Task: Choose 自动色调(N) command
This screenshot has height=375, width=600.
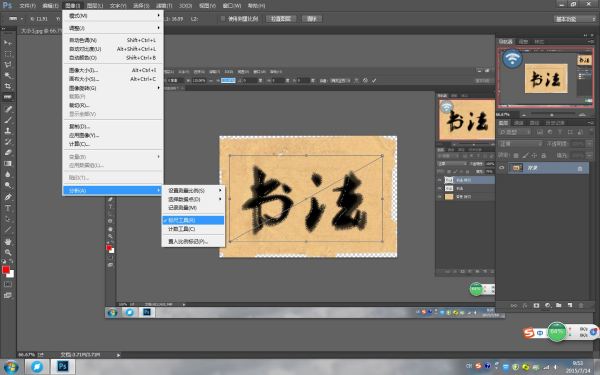Action: click(113, 40)
